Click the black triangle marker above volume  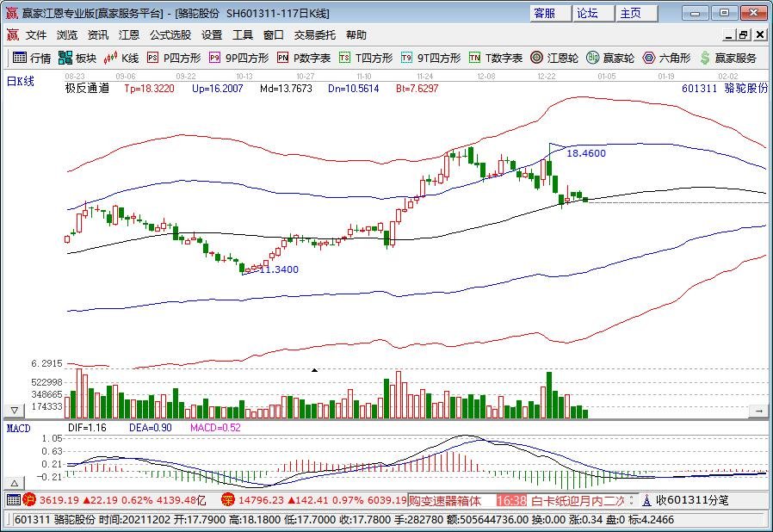pos(314,370)
